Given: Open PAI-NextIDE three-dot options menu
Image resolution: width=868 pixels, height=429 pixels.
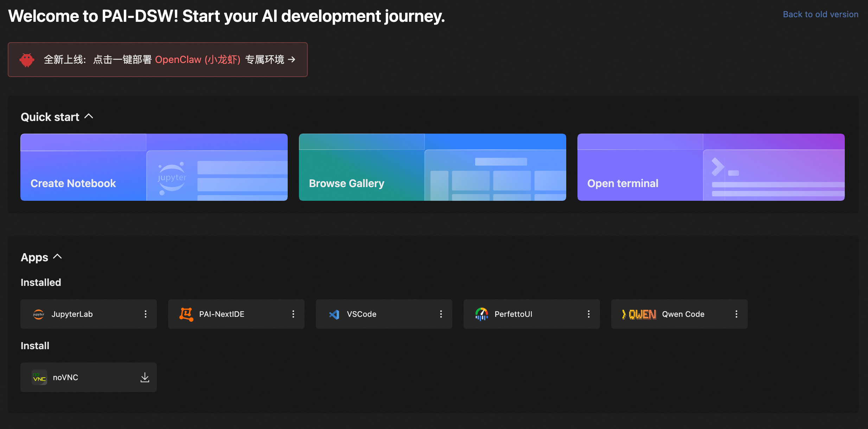Looking at the screenshot, I should tap(293, 314).
